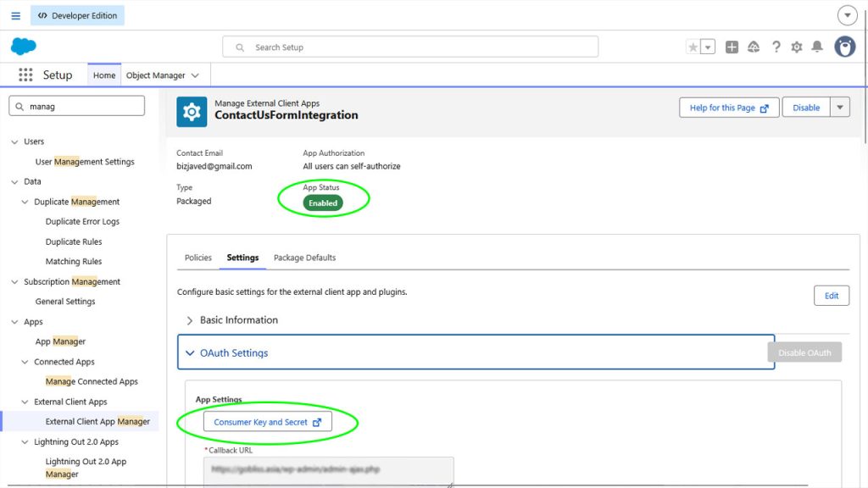868x488 pixels.
Task: Switch to the Home tab
Action: tap(104, 75)
